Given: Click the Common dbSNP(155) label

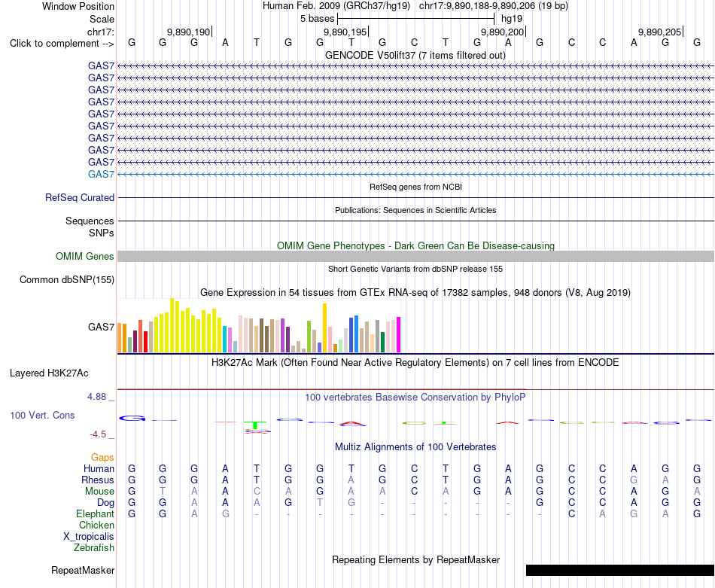Looking at the screenshot, I should click(67, 279).
